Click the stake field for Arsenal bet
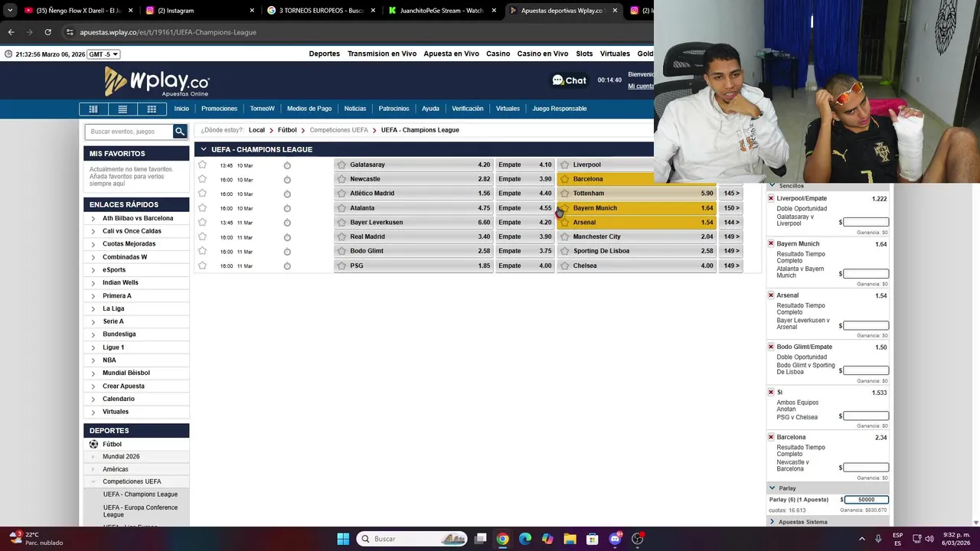Image resolution: width=980 pixels, height=551 pixels. point(866,325)
